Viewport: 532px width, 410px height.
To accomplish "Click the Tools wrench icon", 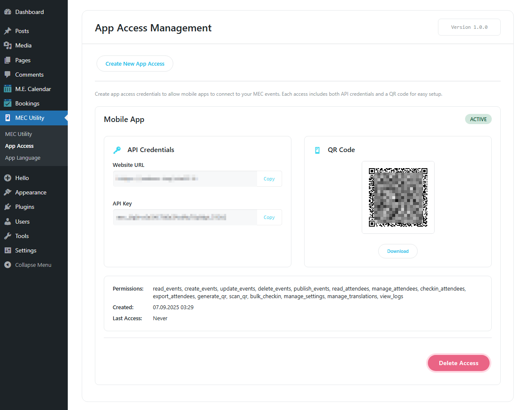I will coord(8,236).
